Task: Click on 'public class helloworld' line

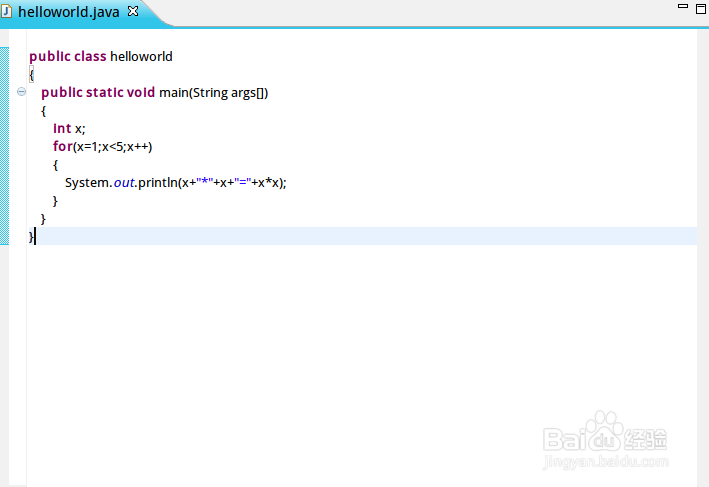Action: tap(101, 57)
